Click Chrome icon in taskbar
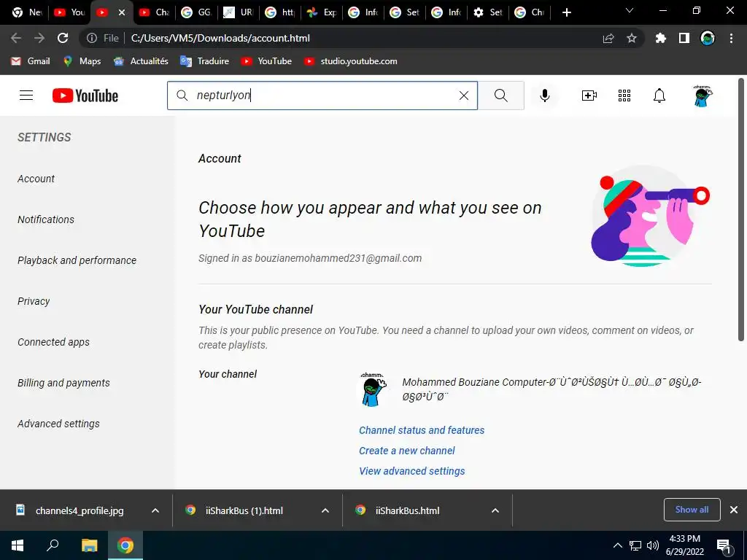 click(x=125, y=545)
